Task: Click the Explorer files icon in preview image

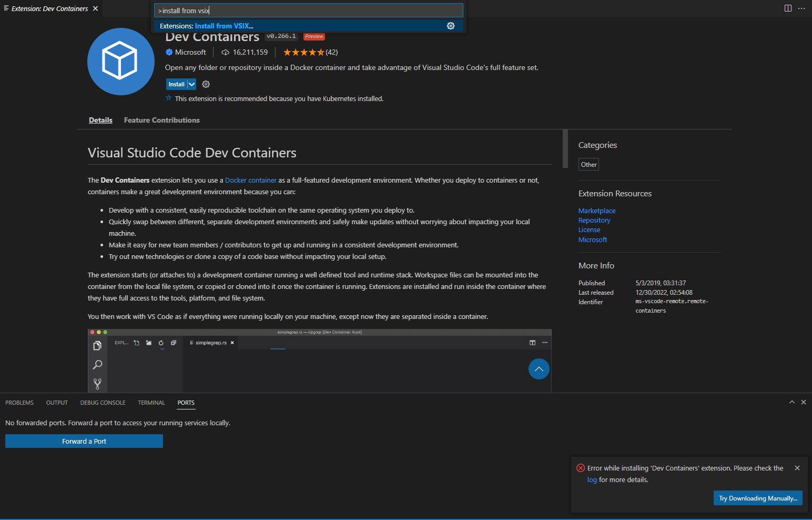Action: pos(97,346)
